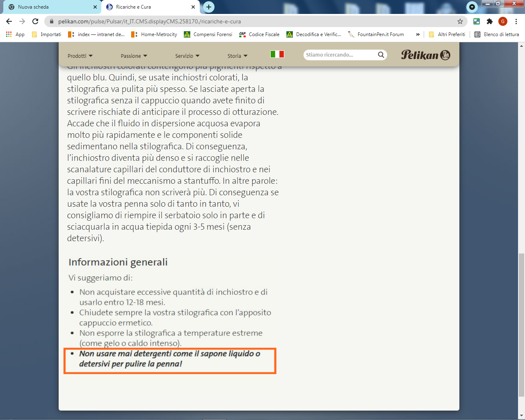Viewport: 525px width, 420px height.
Task: Expand the Servizio dropdown menu
Action: pos(187,56)
